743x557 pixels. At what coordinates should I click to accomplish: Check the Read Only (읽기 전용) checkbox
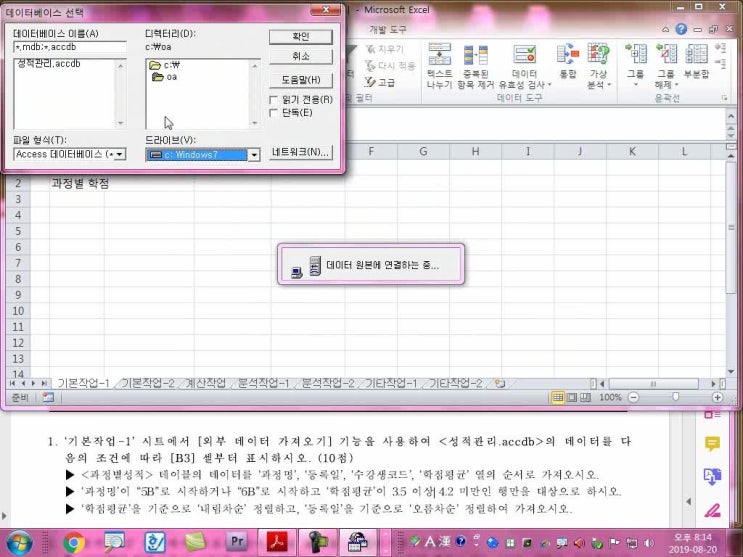(x=273, y=100)
